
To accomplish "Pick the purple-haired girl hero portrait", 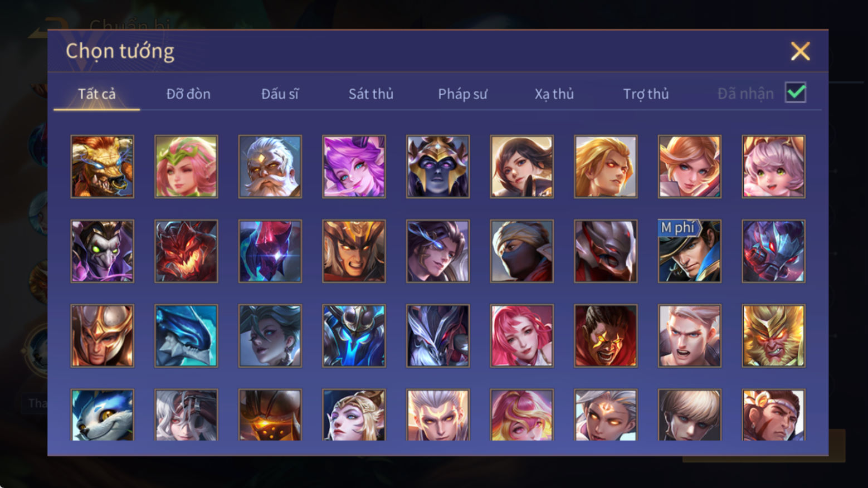I will (354, 167).
